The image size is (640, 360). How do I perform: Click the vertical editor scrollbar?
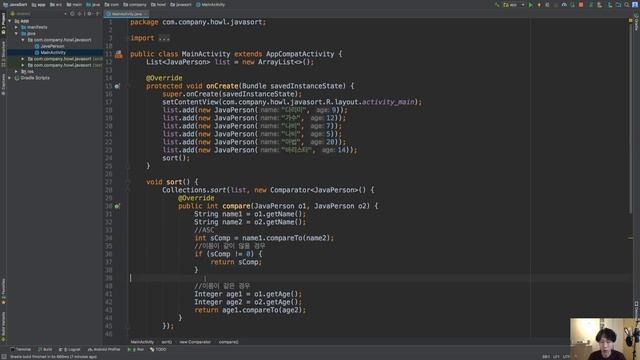[x=631, y=118]
